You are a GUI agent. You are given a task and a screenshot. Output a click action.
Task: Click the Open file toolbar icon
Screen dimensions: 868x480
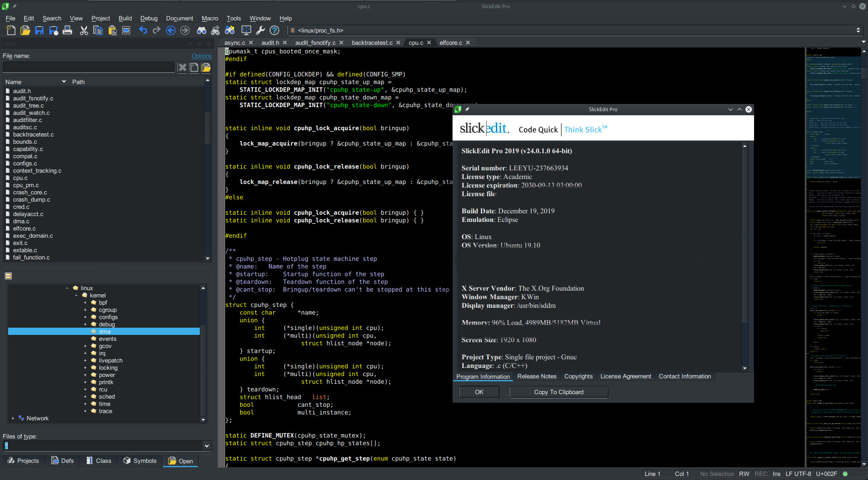click(x=25, y=30)
